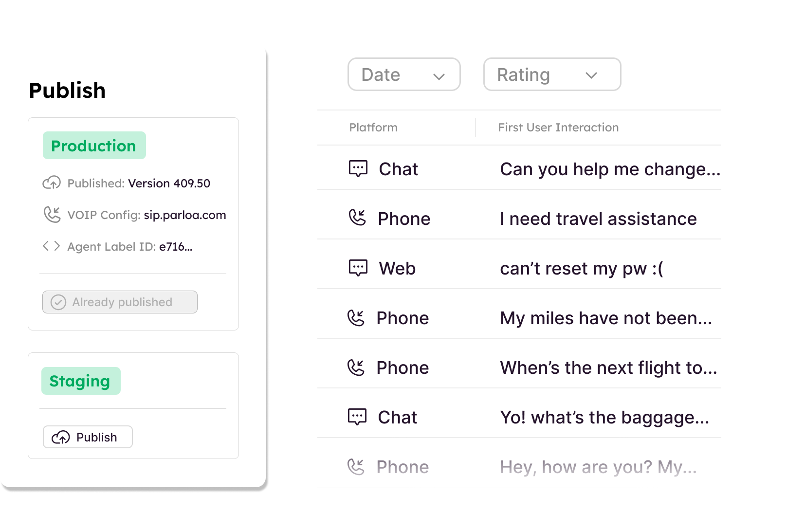Sort by the Platform column header
This screenshot has height=532, width=805.
[373, 128]
